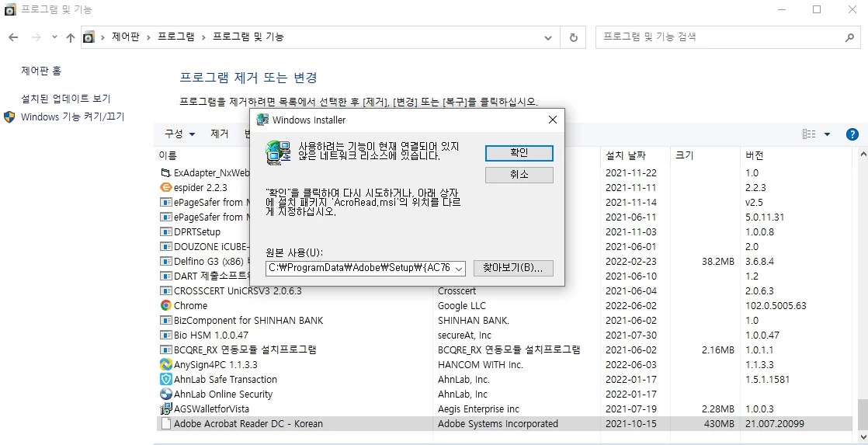868x445 pixels.
Task: Select AGSWalletforVista icon
Action: 165,409
